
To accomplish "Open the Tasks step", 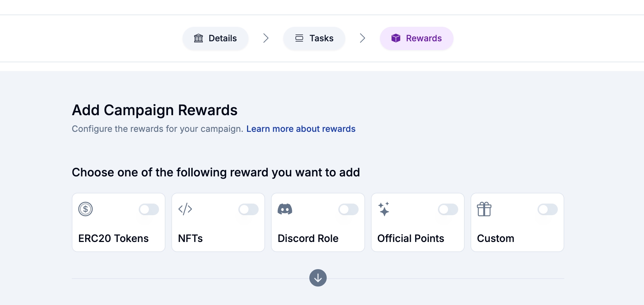I will 314,38.
